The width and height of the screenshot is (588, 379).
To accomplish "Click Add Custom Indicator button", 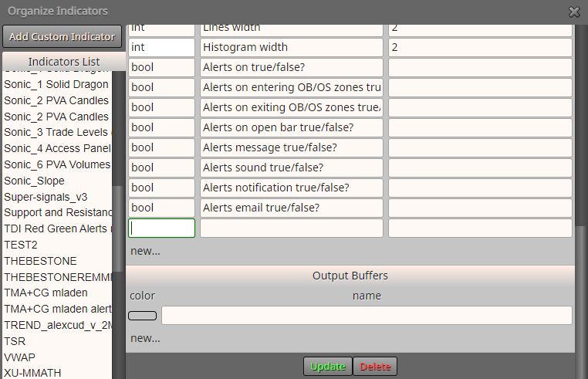I will click(63, 36).
